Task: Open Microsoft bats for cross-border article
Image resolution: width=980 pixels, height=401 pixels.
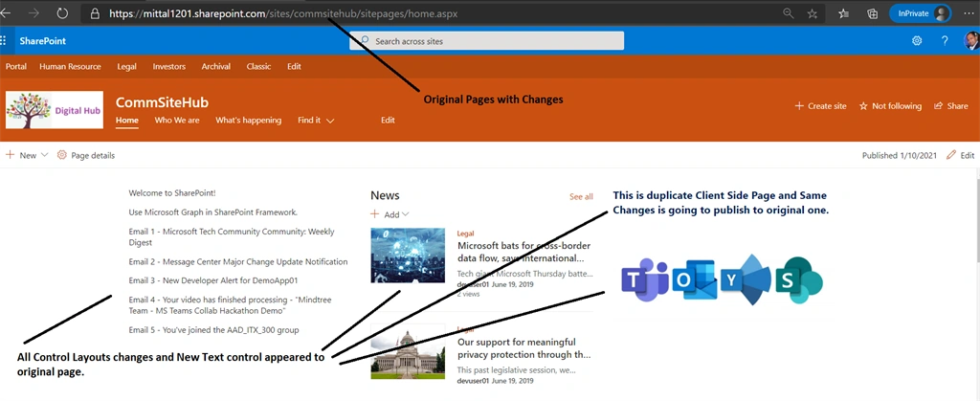Action: click(x=523, y=252)
